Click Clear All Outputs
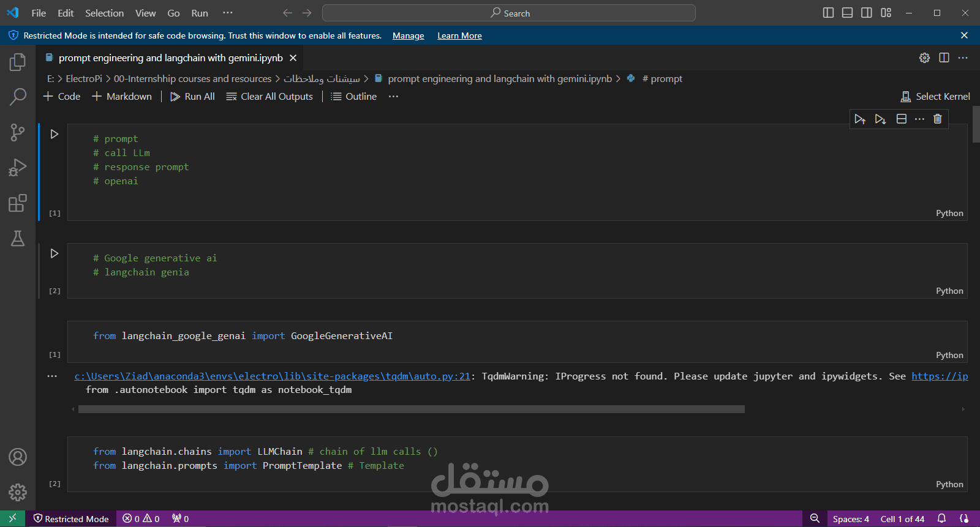980x527 pixels. coord(269,96)
